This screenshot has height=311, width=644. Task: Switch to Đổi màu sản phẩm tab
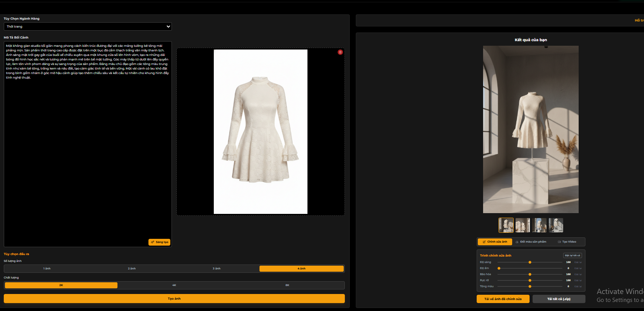pyautogui.click(x=531, y=242)
